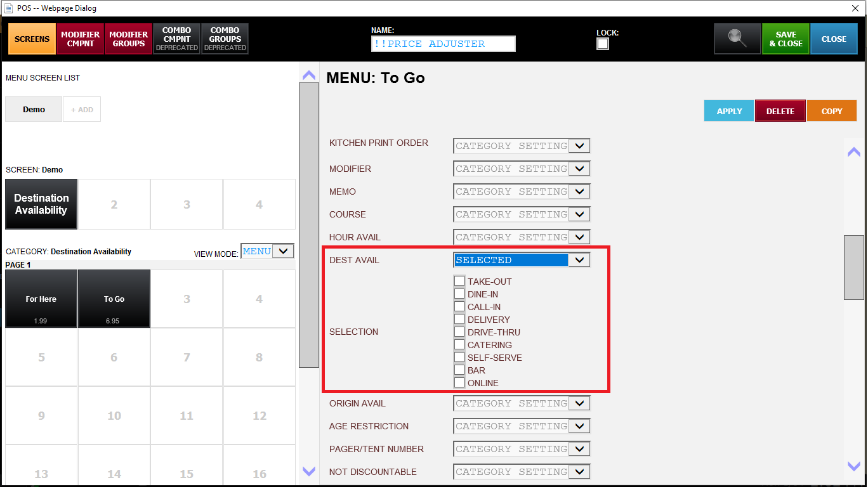Screen dimensions: 868x487
Task: Click the magnifying glass search icon
Action: (x=737, y=39)
